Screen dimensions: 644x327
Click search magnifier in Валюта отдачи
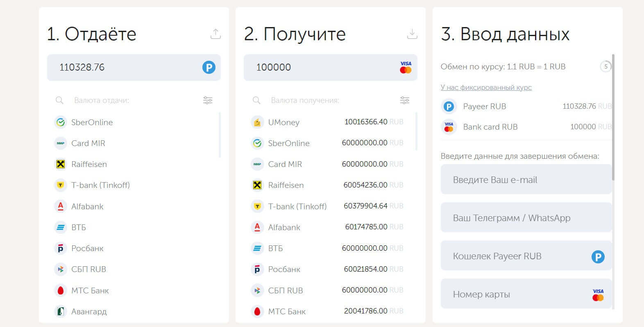point(60,100)
